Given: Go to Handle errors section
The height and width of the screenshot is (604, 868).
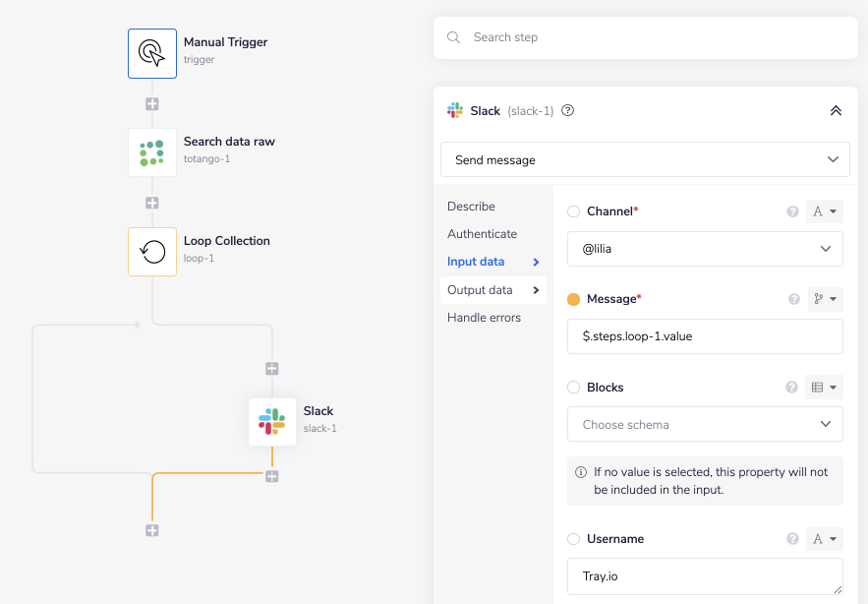Looking at the screenshot, I should (x=484, y=318).
